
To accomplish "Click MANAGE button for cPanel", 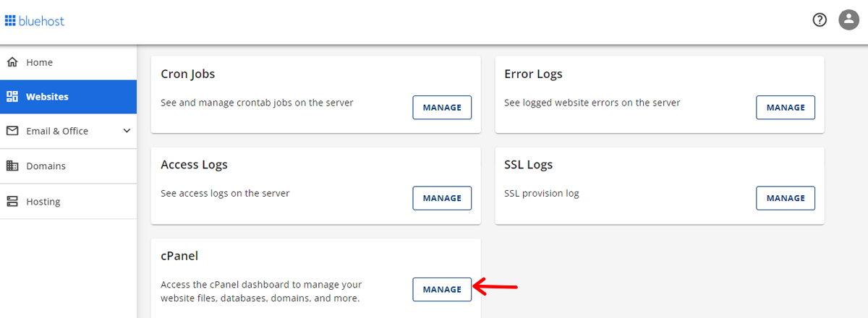I will point(442,289).
